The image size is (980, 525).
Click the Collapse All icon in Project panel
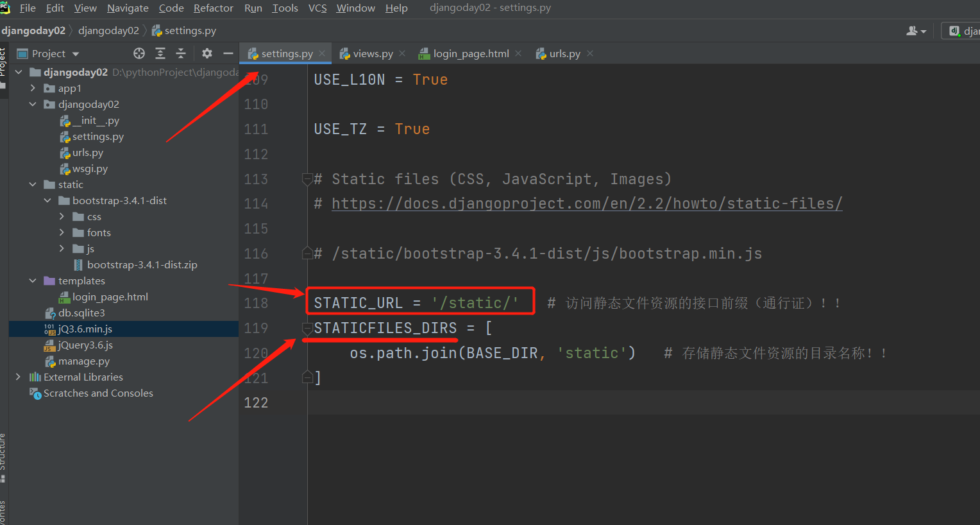(181, 54)
